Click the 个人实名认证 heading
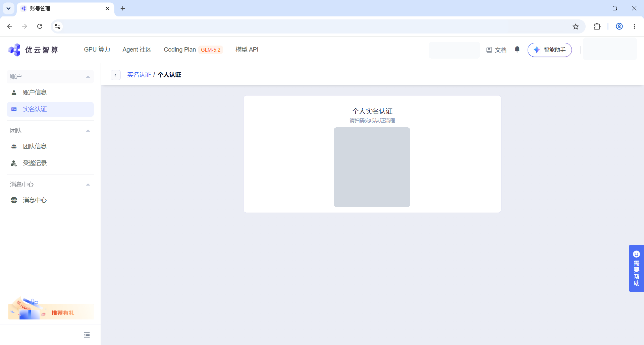644x345 pixels. click(372, 111)
